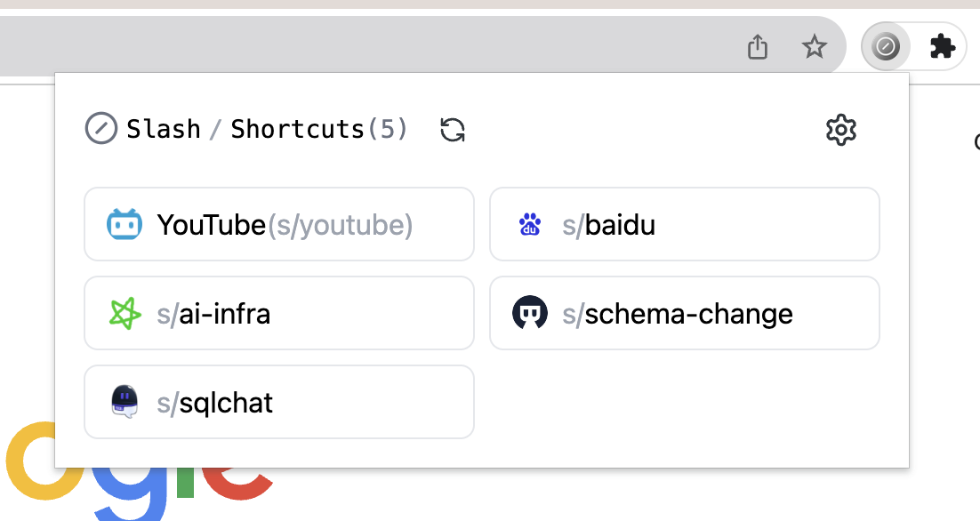Click the blue paw icon for baidu

click(530, 225)
